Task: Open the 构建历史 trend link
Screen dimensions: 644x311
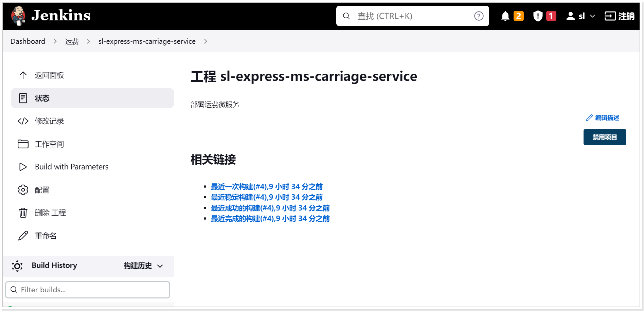Action: coord(138,266)
